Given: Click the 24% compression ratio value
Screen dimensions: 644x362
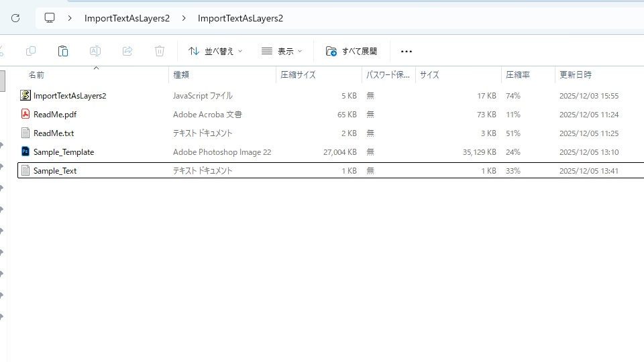Looking at the screenshot, I should (513, 152).
